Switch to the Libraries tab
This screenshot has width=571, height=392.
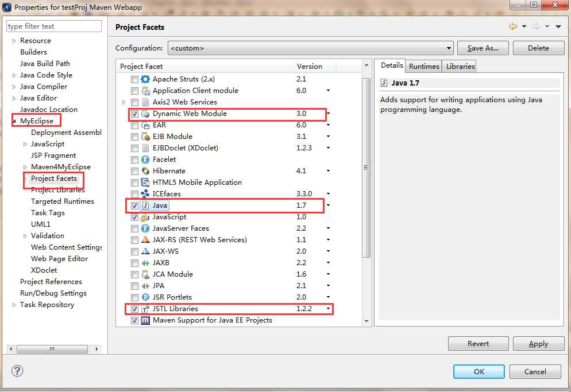click(x=460, y=66)
